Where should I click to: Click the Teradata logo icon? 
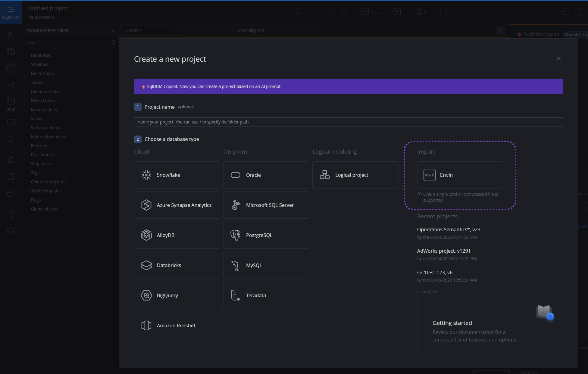(x=235, y=295)
